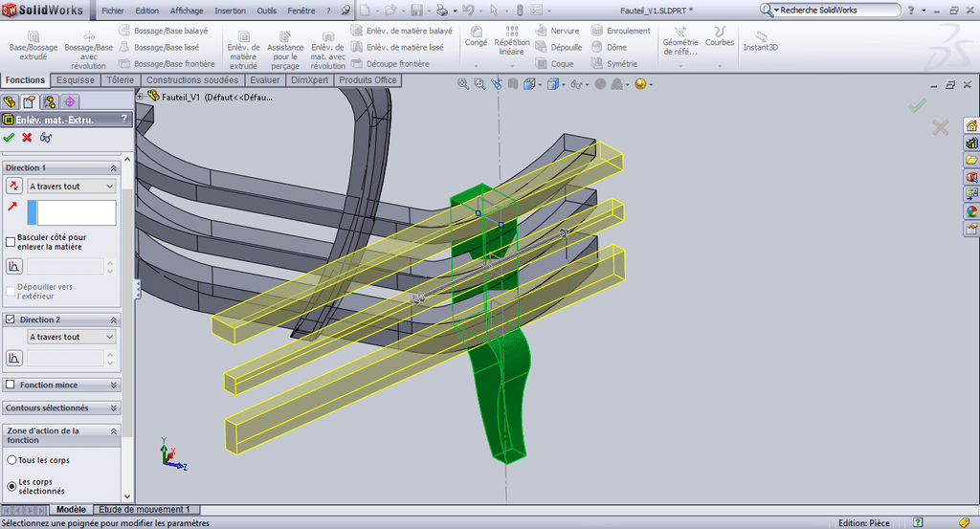
Task: Click the Congé fillet tool
Action: click(x=476, y=37)
